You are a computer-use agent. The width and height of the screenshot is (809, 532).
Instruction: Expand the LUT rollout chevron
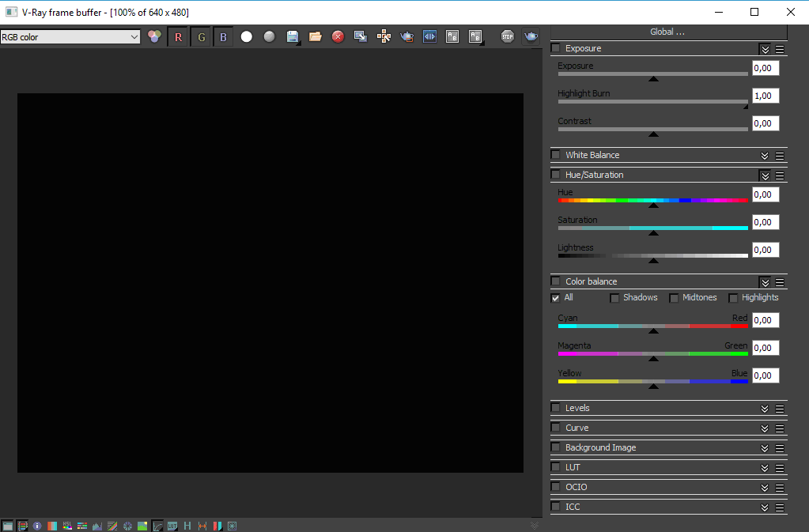(x=766, y=468)
